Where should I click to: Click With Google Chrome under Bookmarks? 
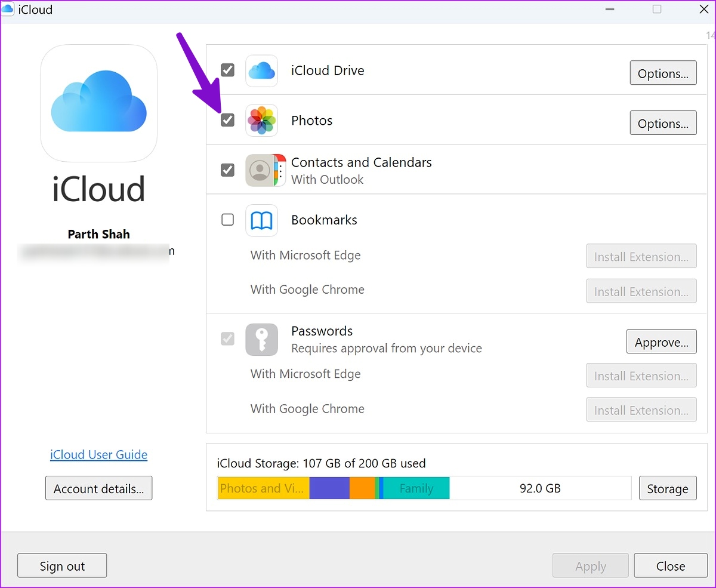(x=307, y=290)
